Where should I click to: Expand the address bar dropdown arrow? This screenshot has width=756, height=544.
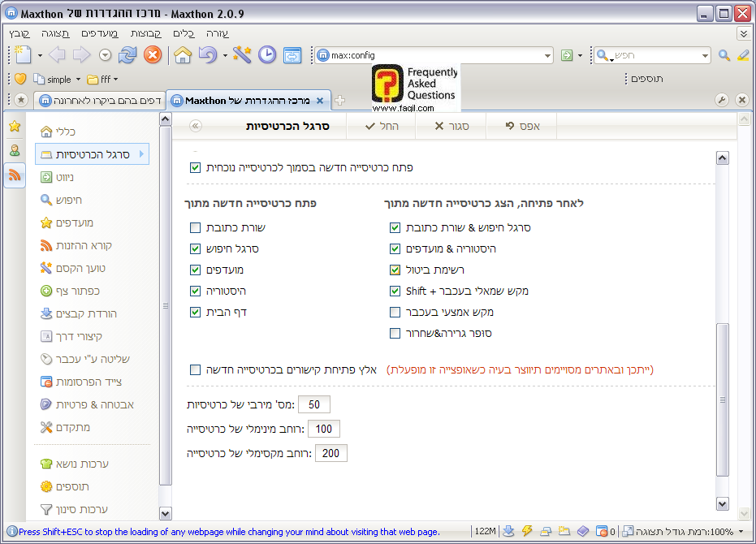547,55
